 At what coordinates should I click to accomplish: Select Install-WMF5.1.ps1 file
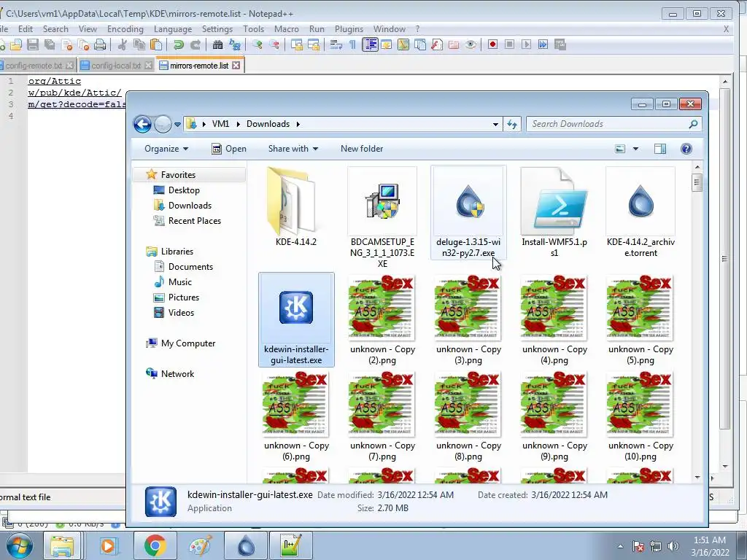pos(554,212)
